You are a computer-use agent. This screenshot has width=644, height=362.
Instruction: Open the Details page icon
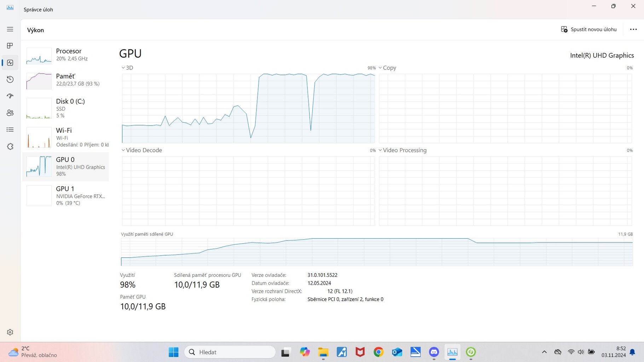click(x=10, y=130)
